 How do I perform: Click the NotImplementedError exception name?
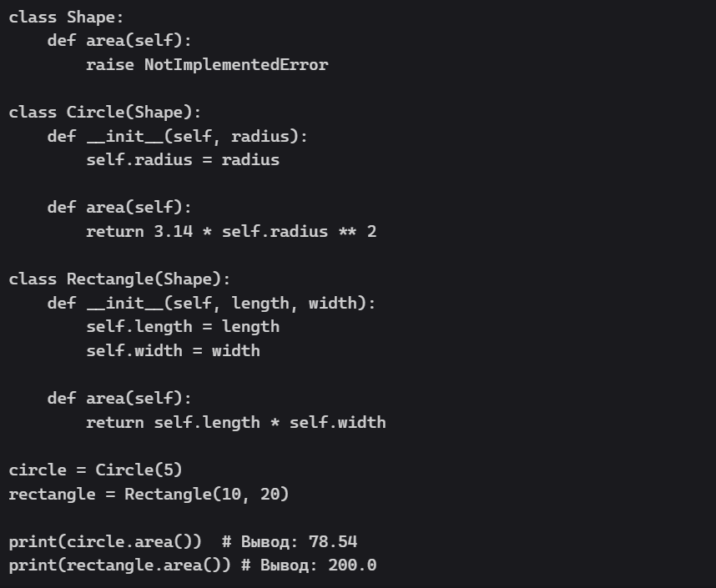[x=236, y=64]
